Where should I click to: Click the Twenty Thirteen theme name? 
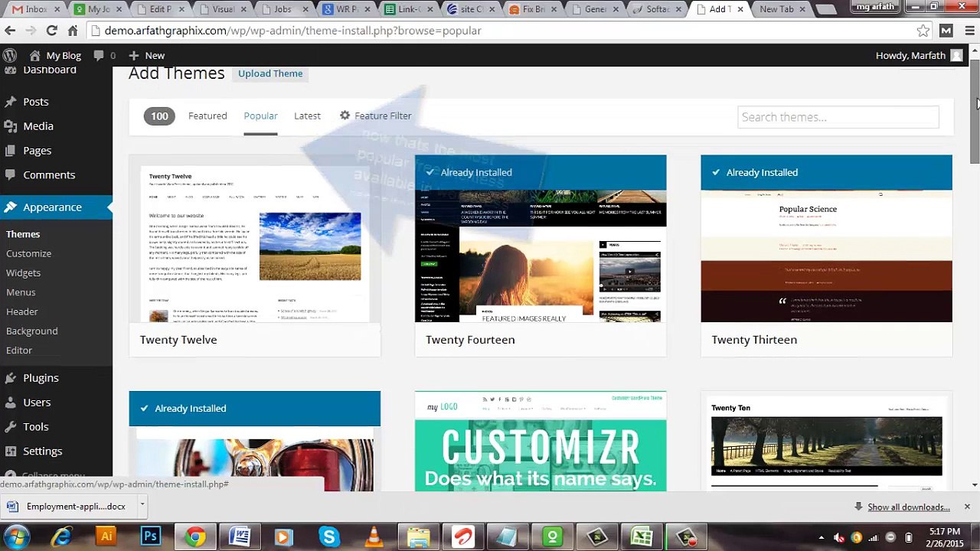(754, 340)
